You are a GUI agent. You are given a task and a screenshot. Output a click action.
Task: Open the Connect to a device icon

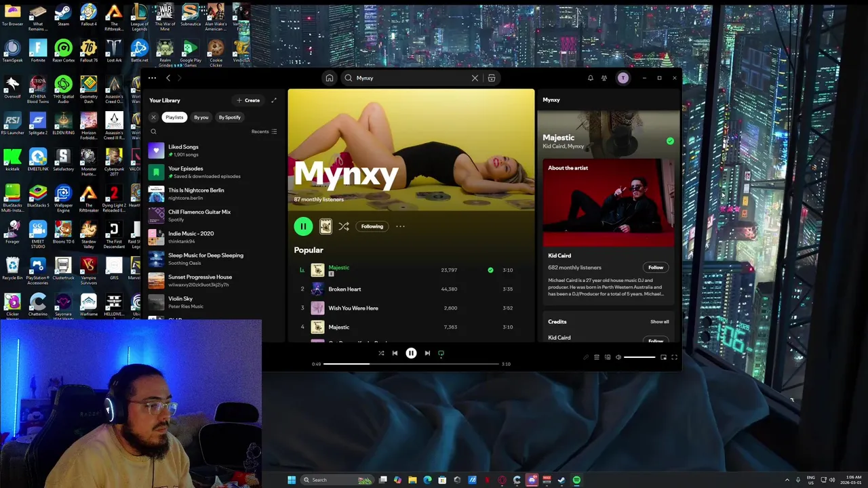(x=608, y=357)
